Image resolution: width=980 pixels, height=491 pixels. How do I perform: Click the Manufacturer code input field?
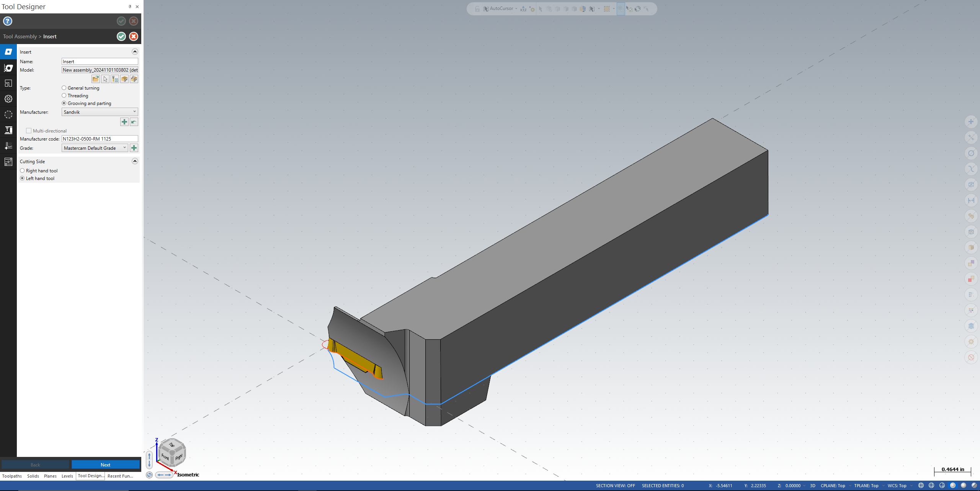point(100,139)
